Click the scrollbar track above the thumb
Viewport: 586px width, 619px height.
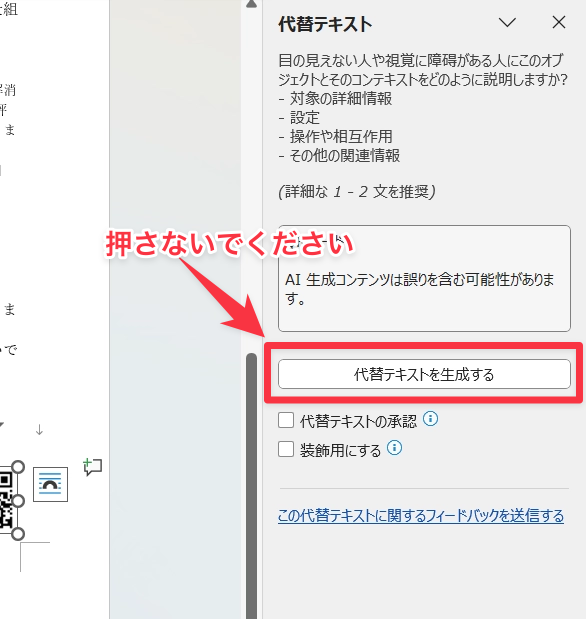click(x=252, y=178)
